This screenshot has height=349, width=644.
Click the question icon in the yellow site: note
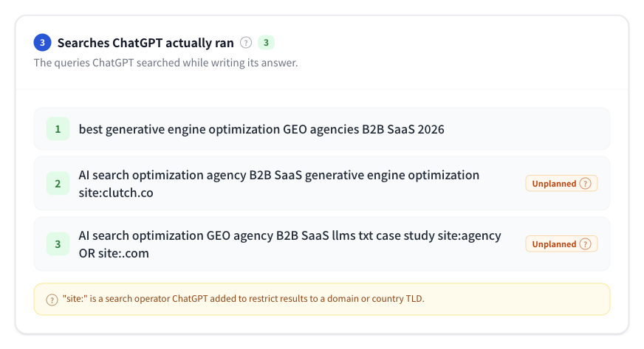pyautogui.click(x=52, y=300)
